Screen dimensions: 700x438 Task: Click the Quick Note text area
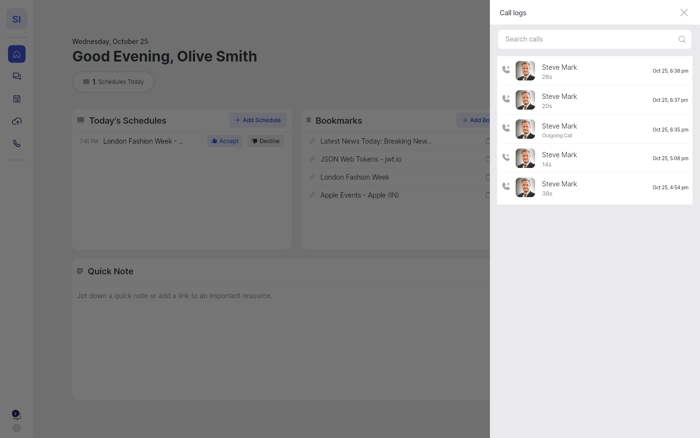[x=281, y=342]
